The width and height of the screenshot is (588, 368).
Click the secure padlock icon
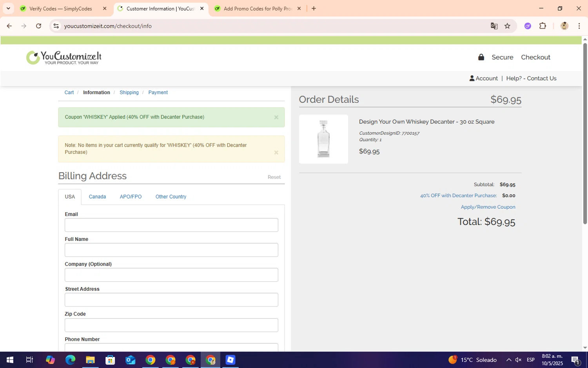[x=481, y=57]
